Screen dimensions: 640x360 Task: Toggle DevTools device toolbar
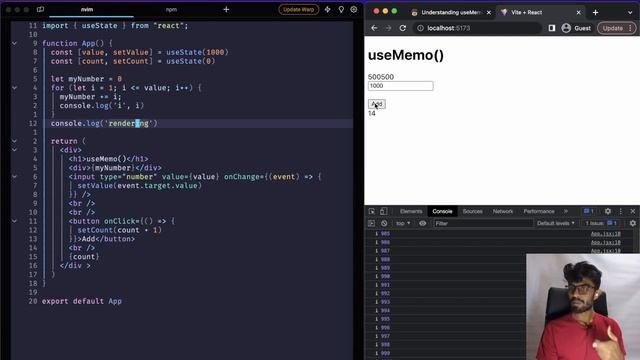[383, 211]
